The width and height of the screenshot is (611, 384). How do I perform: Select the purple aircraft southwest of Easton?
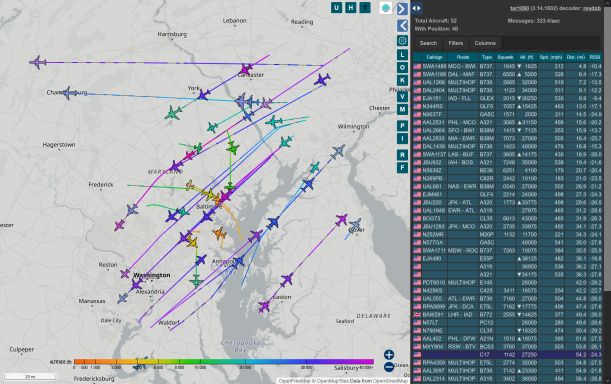[264, 306]
